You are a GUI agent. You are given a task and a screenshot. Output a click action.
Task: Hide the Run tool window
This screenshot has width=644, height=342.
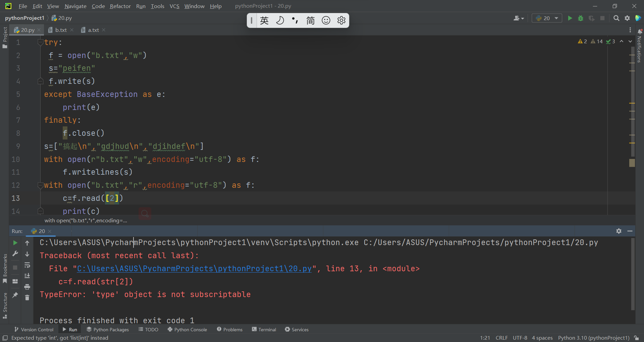pos(630,231)
